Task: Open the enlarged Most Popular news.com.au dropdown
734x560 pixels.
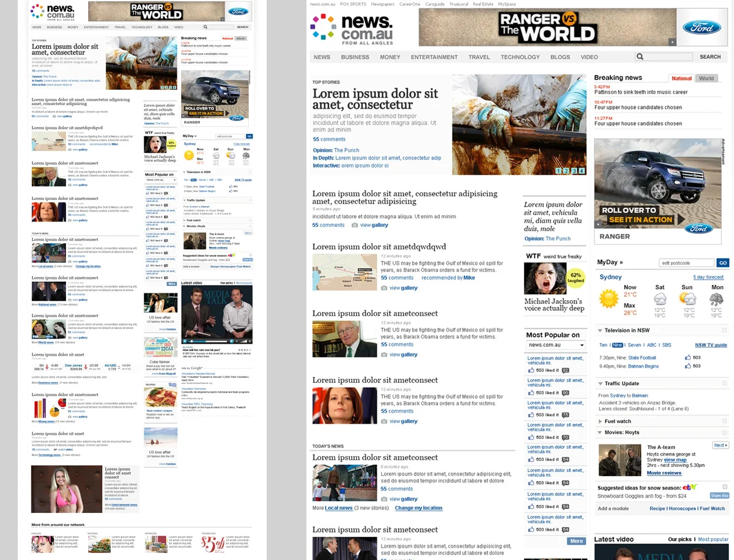Action: click(x=555, y=345)
